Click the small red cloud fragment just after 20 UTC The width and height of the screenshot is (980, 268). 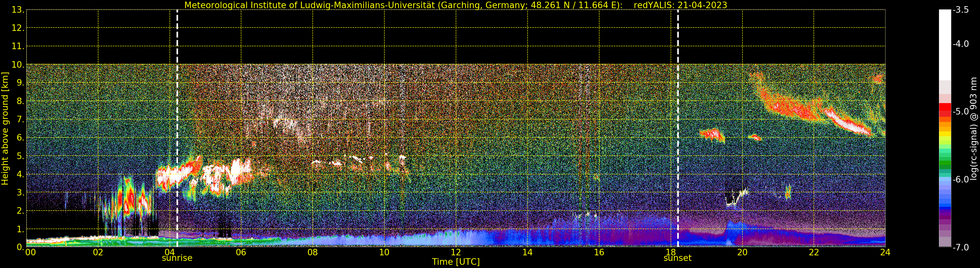pos(755,137)
